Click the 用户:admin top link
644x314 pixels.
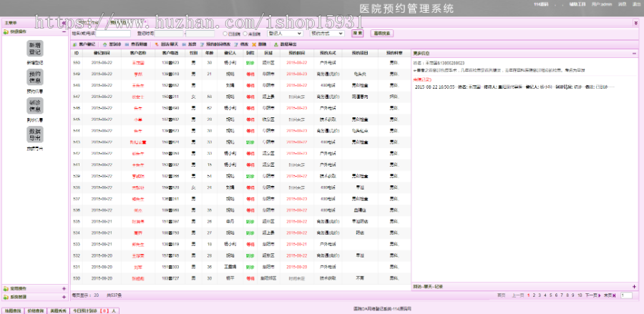(602, 4)
